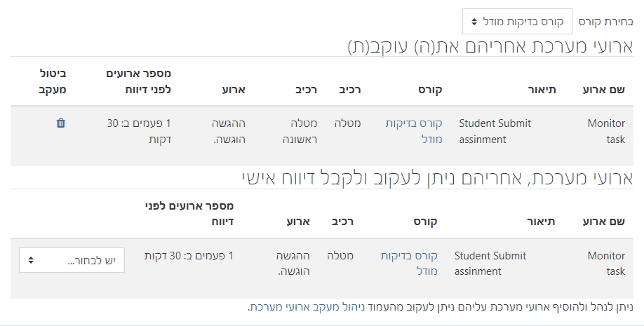644x326 pixels.
Task: Click 'Student Submit assinment' description in first table
Action: coord(495,131)
